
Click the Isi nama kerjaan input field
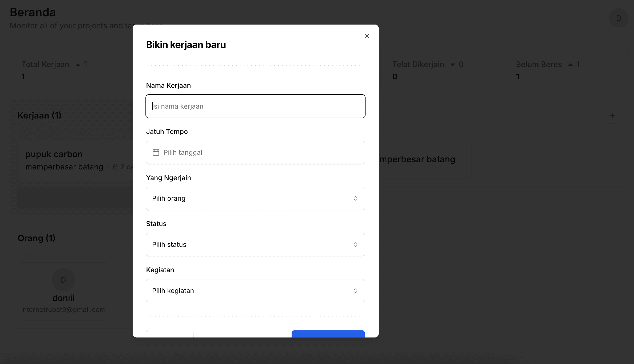point(255,106)
